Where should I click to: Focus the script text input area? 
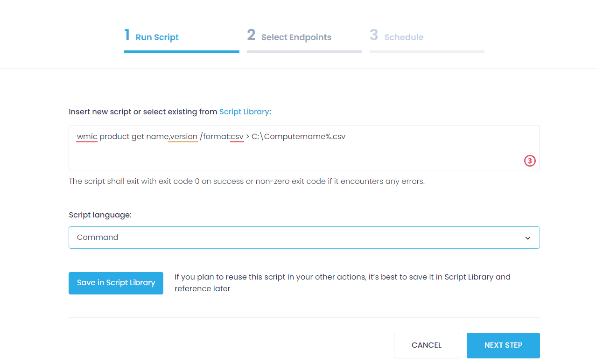(304, 148)
